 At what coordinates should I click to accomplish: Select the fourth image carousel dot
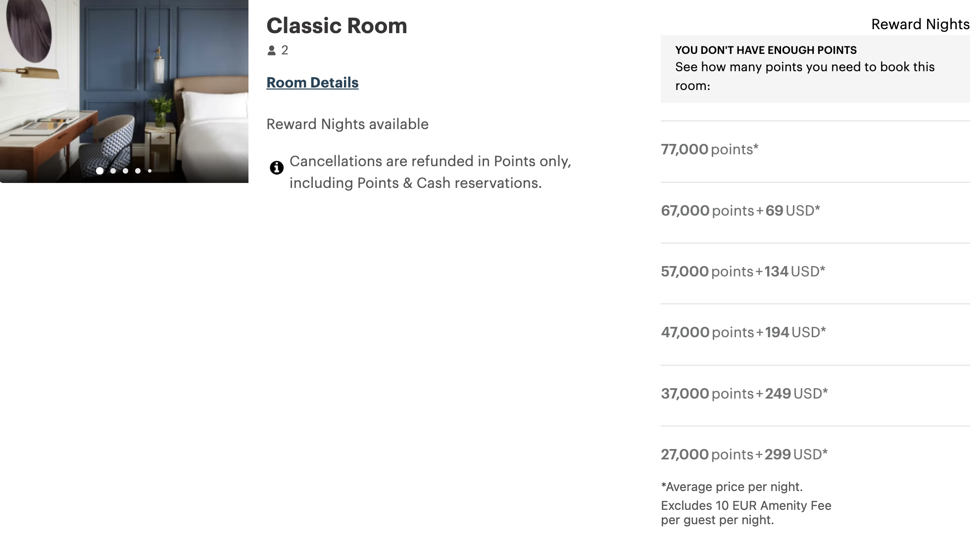click(x=138, y=171)
